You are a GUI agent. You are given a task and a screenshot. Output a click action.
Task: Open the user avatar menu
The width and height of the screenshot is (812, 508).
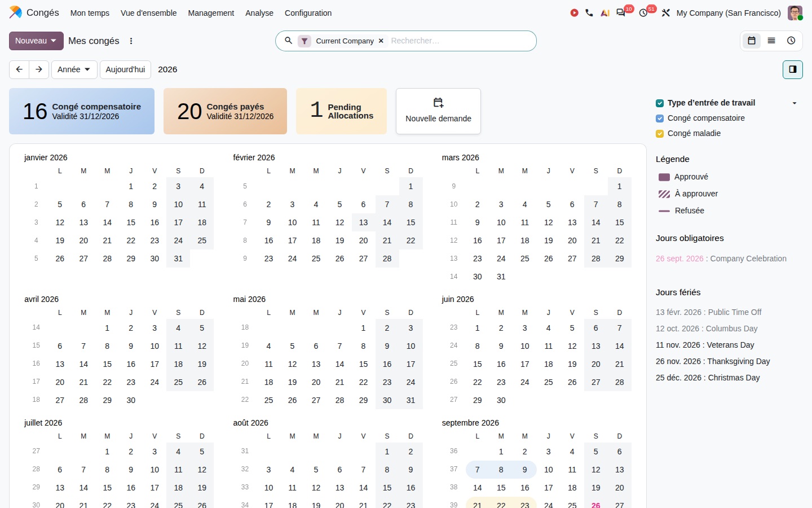(x=795, y=13)
